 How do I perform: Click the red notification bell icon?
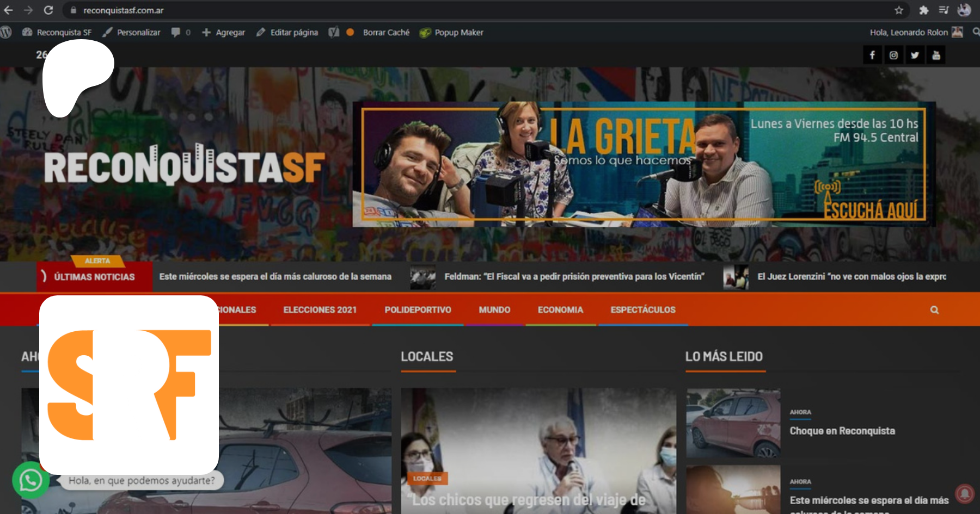[x=964, y=493]
